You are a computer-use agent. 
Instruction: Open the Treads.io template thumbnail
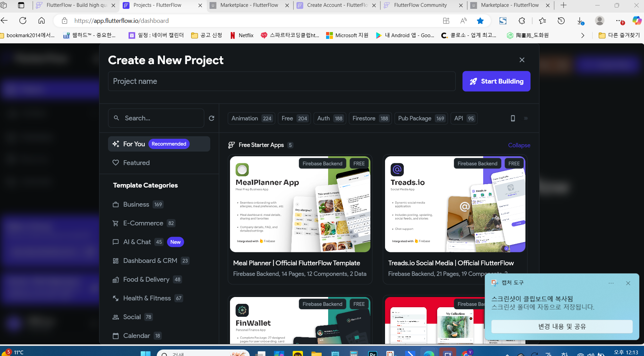[455, 204]
